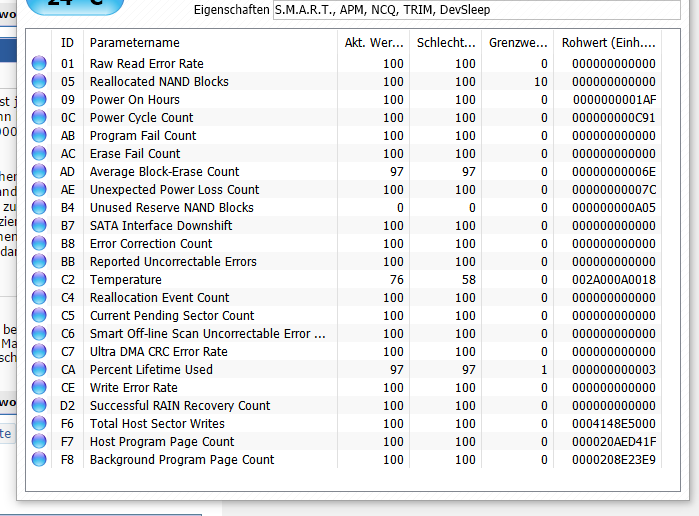Click the Eigenschaften features text field
Image resolution: width=699 pixels, height=516 pixels.
[477, 10]
